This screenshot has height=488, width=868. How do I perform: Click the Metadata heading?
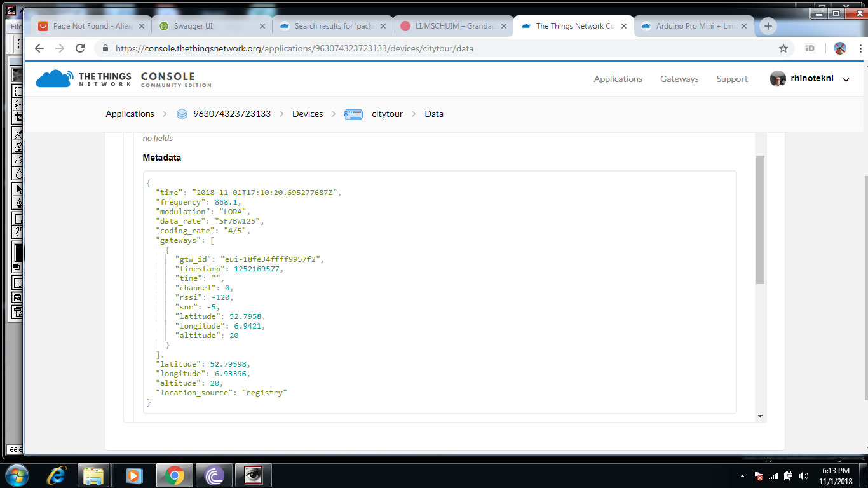point(161,158)
